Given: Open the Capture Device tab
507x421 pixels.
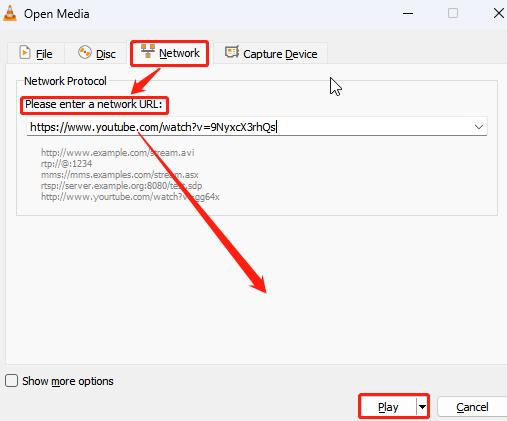Looking at the screenshot, I should (x=271, y=53).
